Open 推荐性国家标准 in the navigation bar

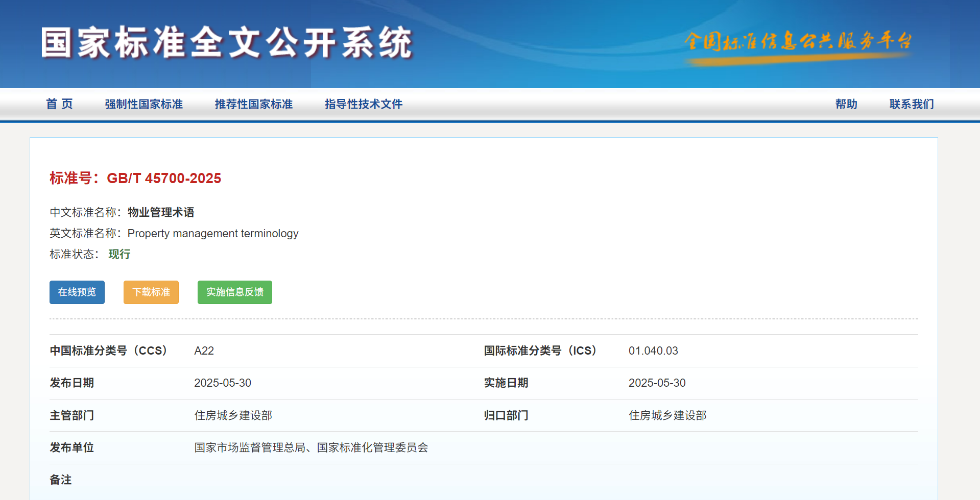point(253,104)
